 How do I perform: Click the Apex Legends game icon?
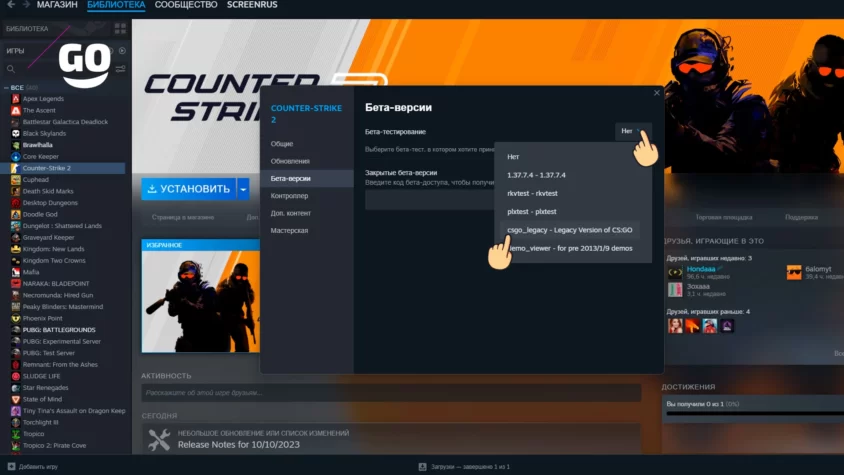[16, 99]
